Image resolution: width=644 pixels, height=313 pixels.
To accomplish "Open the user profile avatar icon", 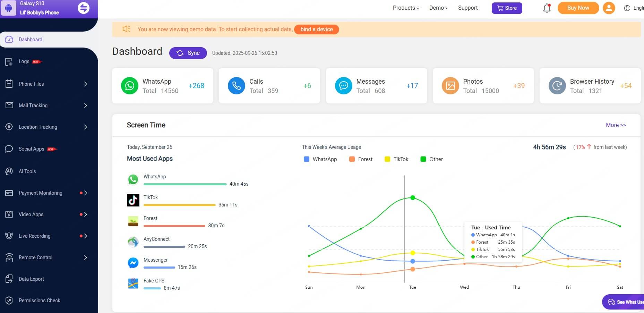I will [609, 8].
